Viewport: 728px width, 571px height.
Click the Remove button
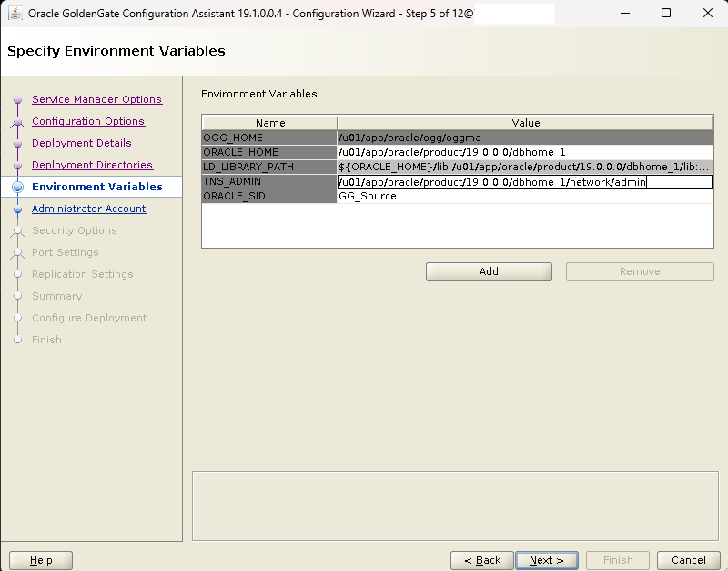[640, 271]
